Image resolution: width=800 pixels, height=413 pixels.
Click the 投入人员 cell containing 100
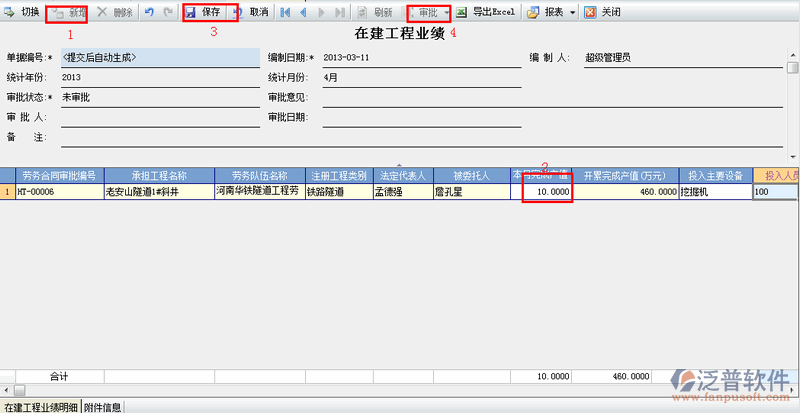[x=774, y=191]
